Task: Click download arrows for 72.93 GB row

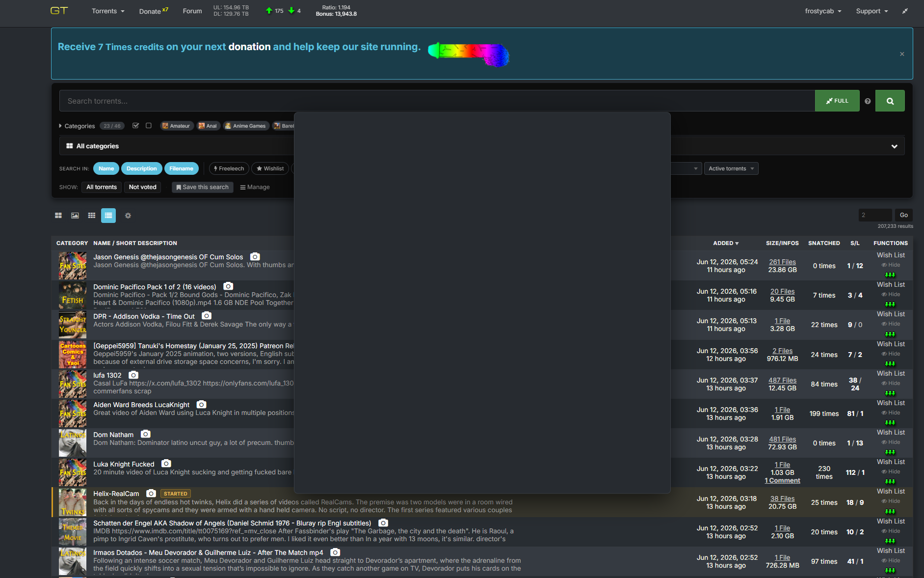Action: pyautogui.click(x=890, y=452)
